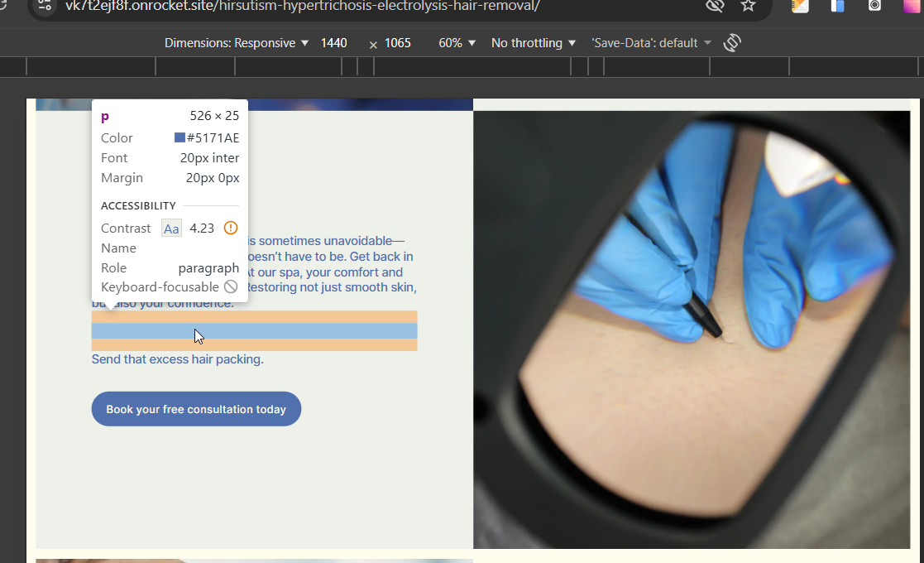This screenshot has height=563, width=924.
Task: Open the 'Save-Data': default dropdown
Action: 651,43
